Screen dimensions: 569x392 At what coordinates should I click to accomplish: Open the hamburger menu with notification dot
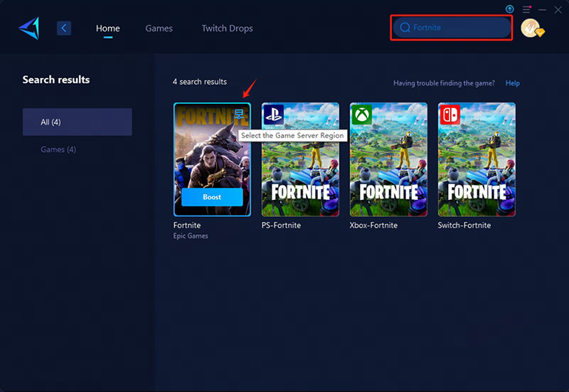tap(526, 9)
